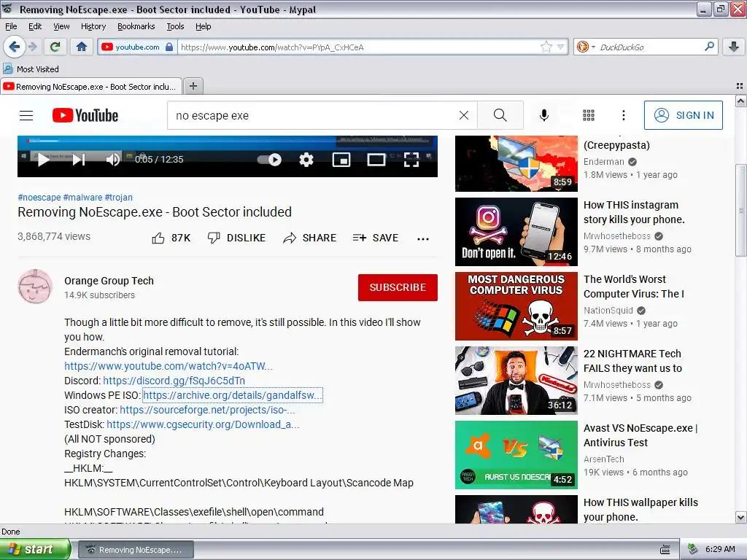Open the cgsecurity TestDisk download link
The width and height of the screenshot is (747, 560).
[x=203, y=424]
